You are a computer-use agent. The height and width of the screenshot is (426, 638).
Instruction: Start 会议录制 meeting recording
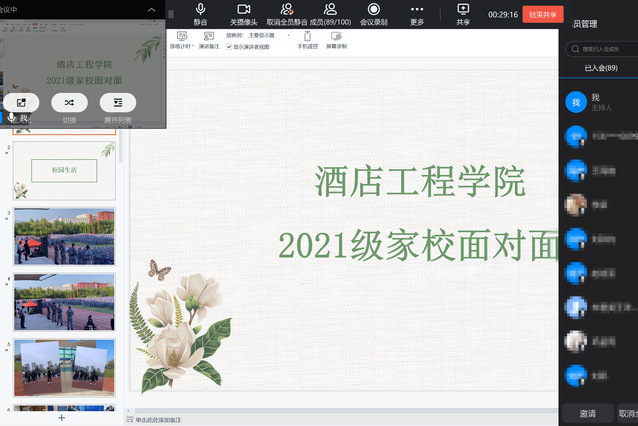[x=374, y=14]
